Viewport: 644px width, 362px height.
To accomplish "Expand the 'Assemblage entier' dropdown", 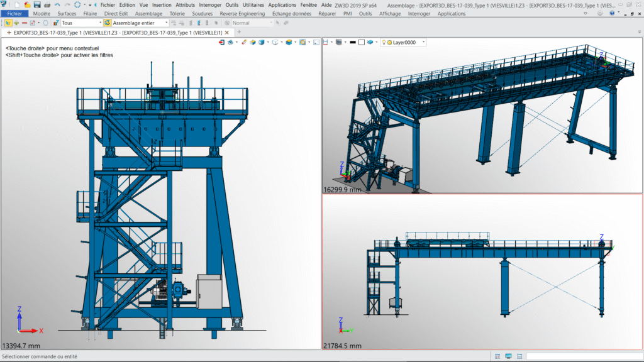I will pos(166,23).
